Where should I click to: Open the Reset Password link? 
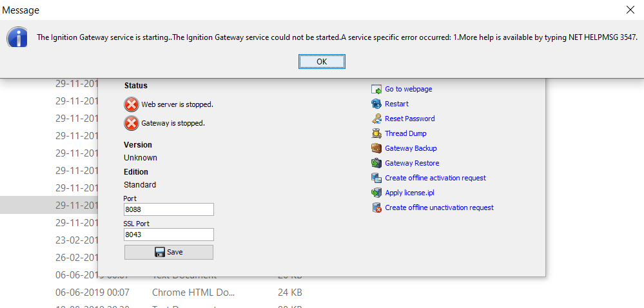409,119
